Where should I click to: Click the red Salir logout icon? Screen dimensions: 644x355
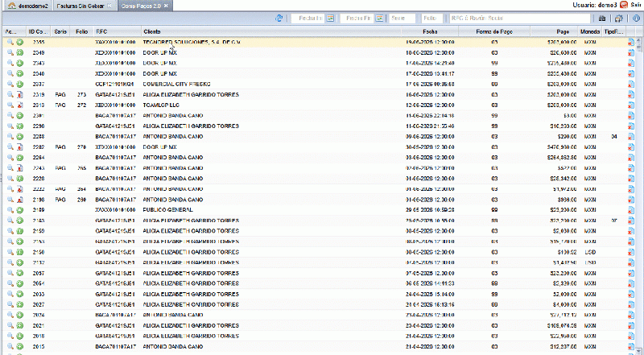click(624, 5)
